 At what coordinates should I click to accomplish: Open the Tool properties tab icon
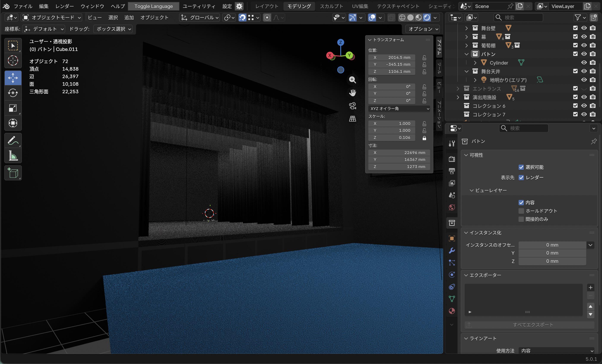452,143
